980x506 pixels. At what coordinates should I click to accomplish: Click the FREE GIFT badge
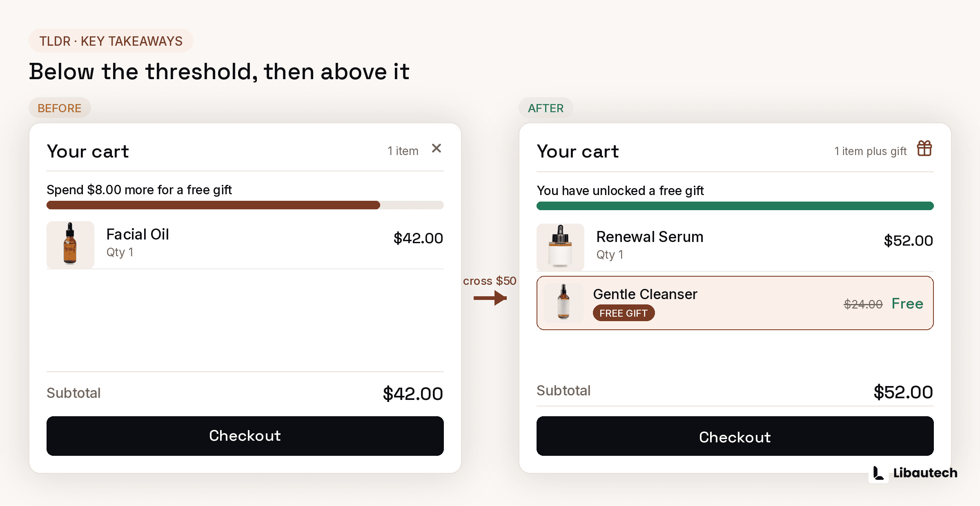coord(624,313)
